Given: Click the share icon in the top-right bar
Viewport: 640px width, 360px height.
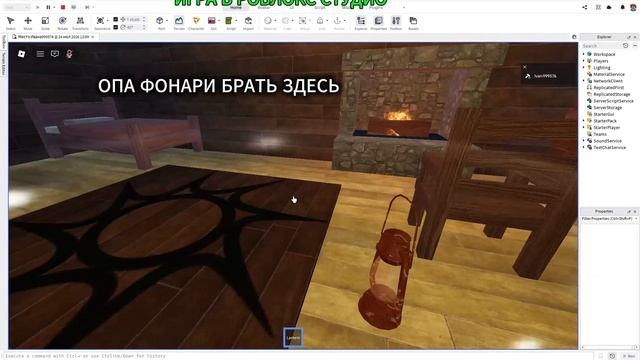Looking at the screenshot, I should (584, 7).
